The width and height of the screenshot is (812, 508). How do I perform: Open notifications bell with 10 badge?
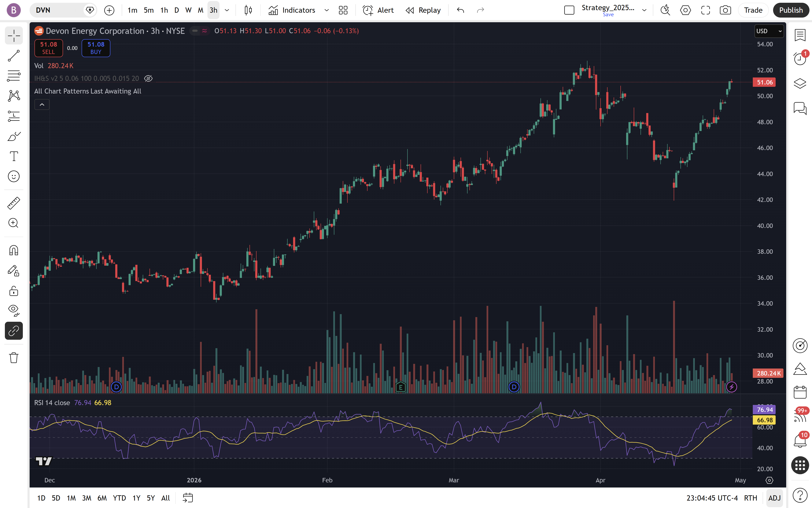(x=800, y=440)
